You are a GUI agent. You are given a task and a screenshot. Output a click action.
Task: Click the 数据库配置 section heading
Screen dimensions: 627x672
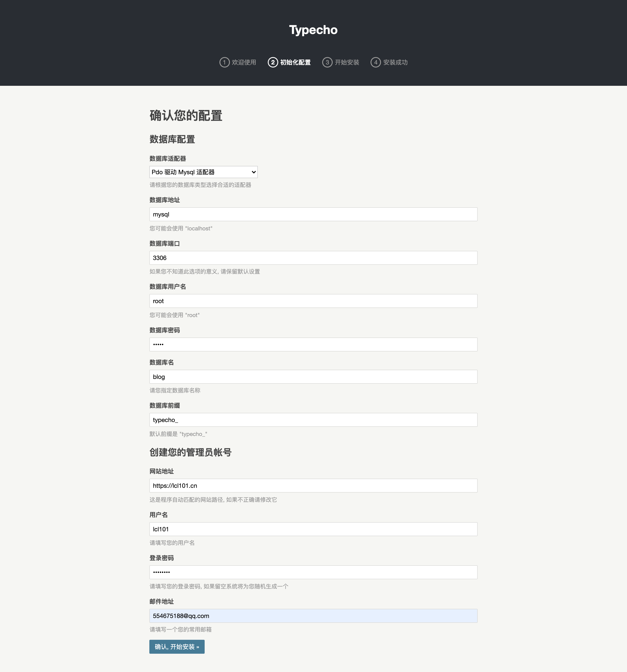point(172,139)
